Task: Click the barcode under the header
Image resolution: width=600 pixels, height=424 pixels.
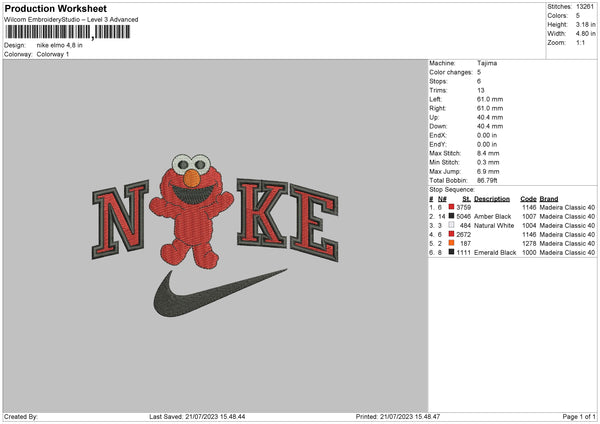Action: [x=68, y=32]
